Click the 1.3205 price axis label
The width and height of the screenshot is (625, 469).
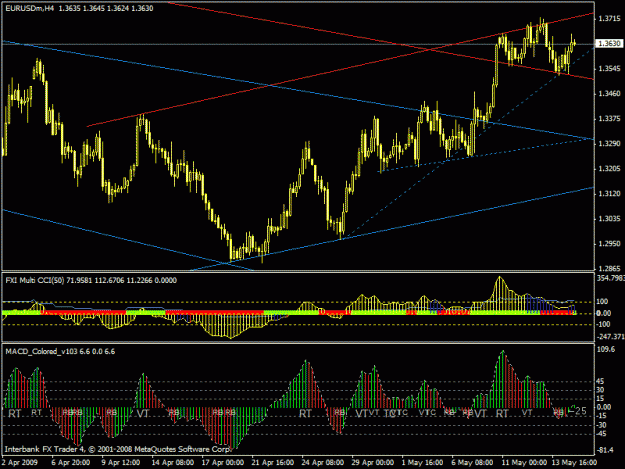click(609, 169)
